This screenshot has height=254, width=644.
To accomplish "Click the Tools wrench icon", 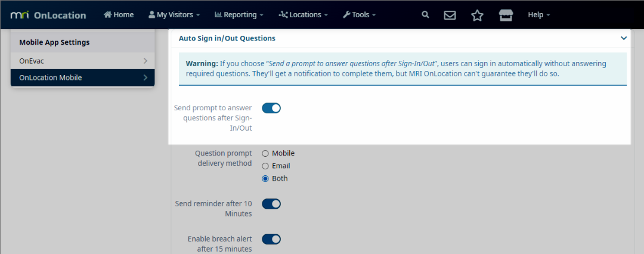I will click(346, 15).
